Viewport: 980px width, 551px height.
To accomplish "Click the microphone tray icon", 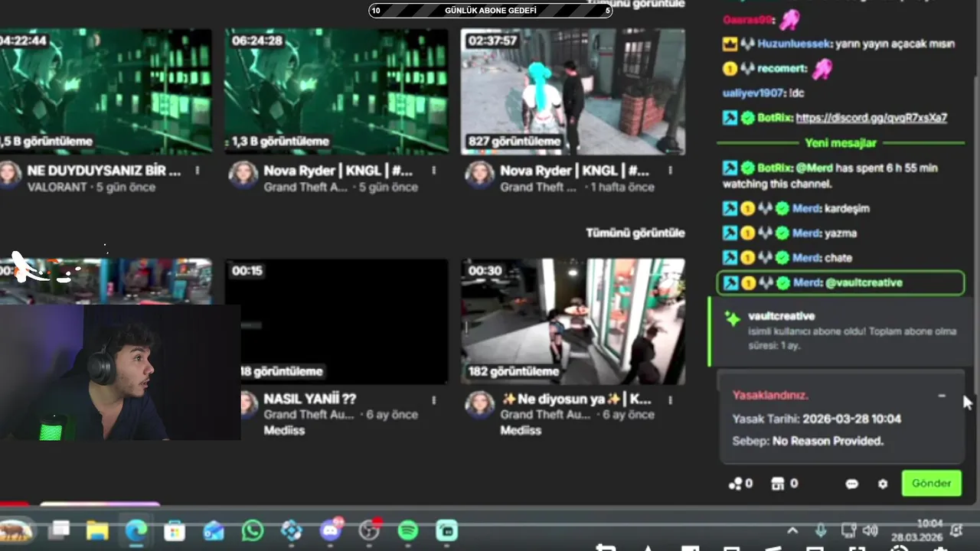I will coord(821,530).
